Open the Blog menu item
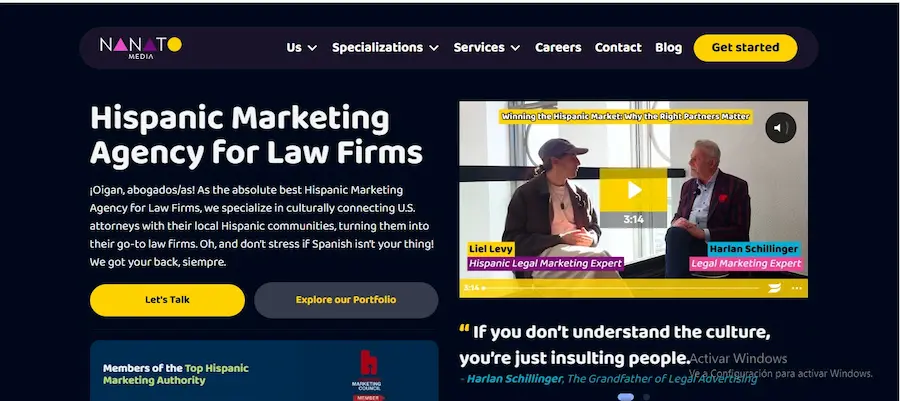This screenshot has height=401, width=900. (x=668, y=48)
